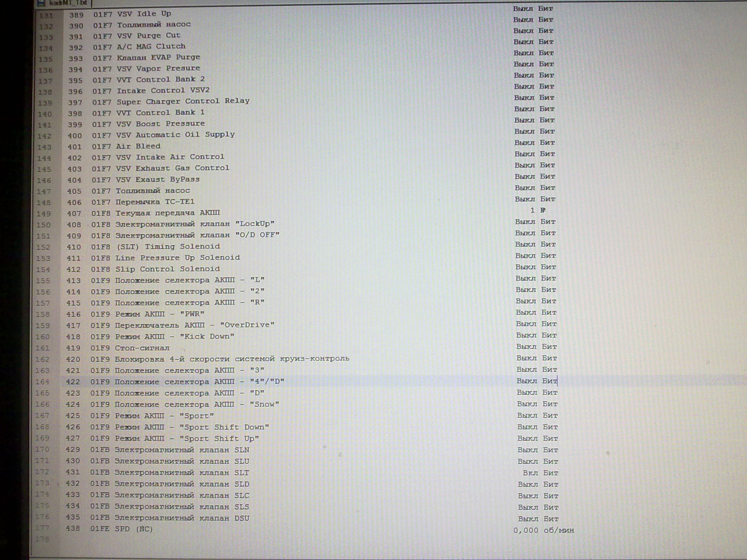
Task: Click the 'Электромагнитный клапан DSU' line
Action: [x=182, y=518]
